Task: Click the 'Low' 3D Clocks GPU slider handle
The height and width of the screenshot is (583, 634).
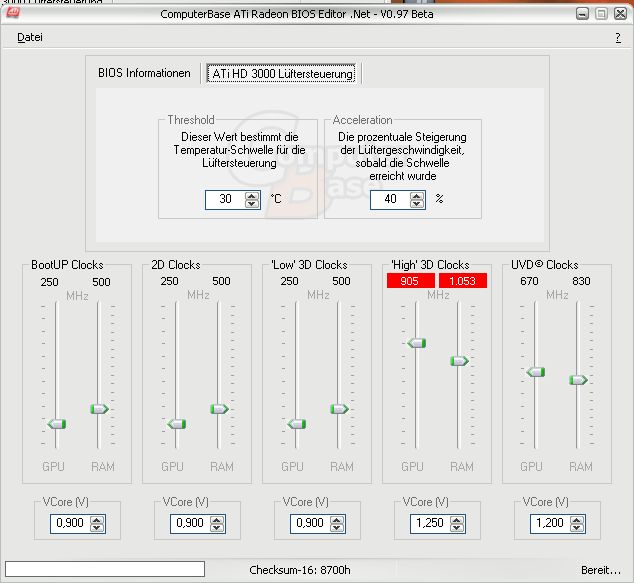Action: (x=297, y=424)
